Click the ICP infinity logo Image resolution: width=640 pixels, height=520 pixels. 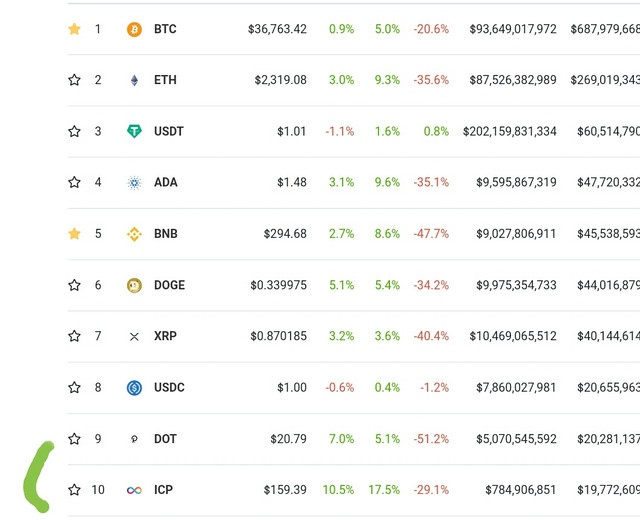coord(134,490)
